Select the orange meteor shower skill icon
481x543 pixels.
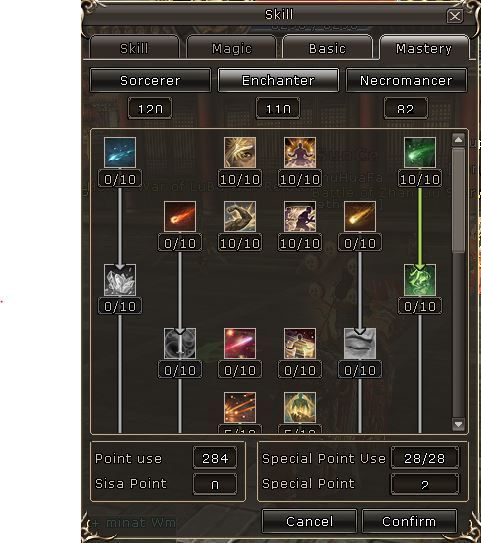pos(240,407)
